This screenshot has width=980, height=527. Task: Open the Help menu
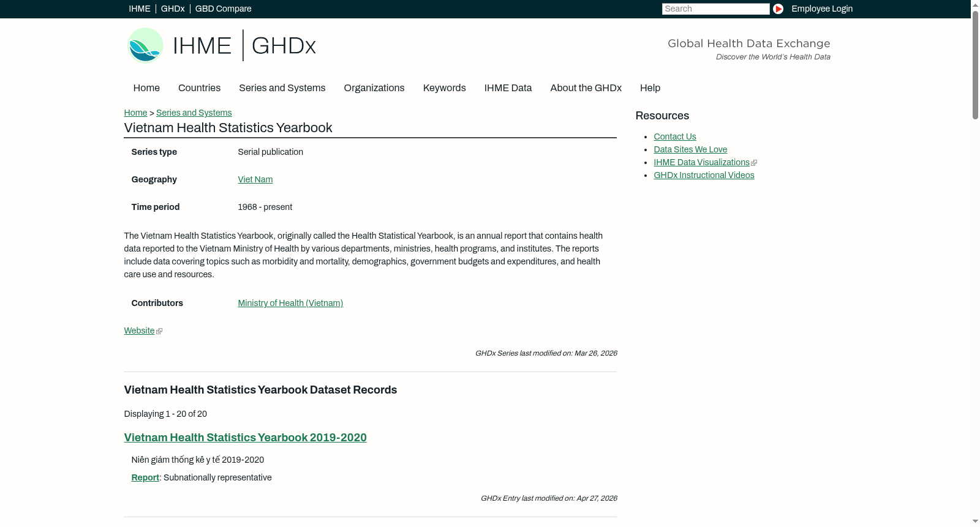coord(650,88)
